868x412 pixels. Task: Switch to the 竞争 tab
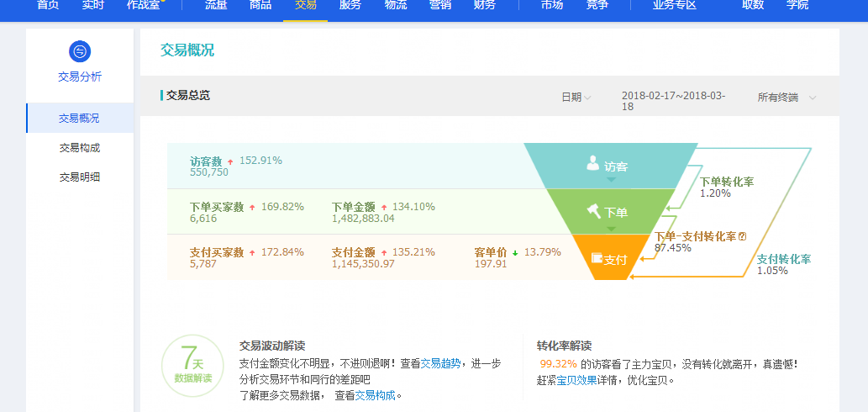[597, 6]
